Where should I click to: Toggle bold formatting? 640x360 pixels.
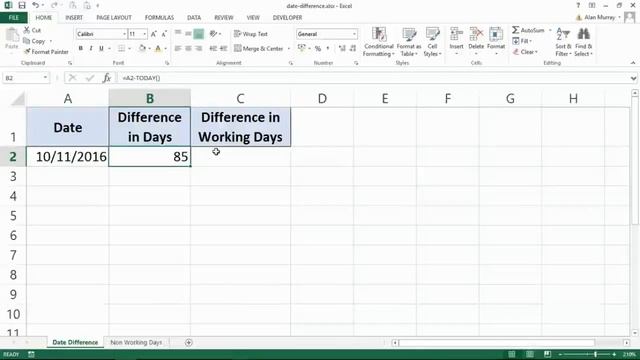81,48
